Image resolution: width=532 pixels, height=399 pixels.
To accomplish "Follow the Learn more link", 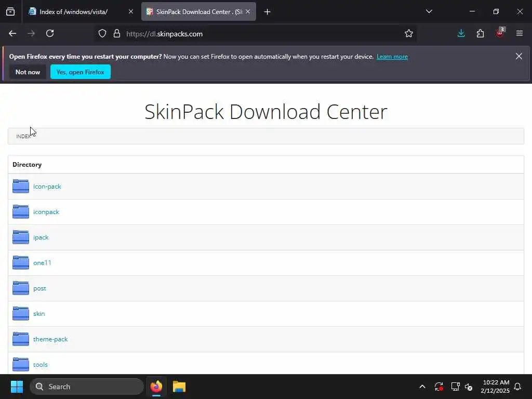I will coord(392,57).
